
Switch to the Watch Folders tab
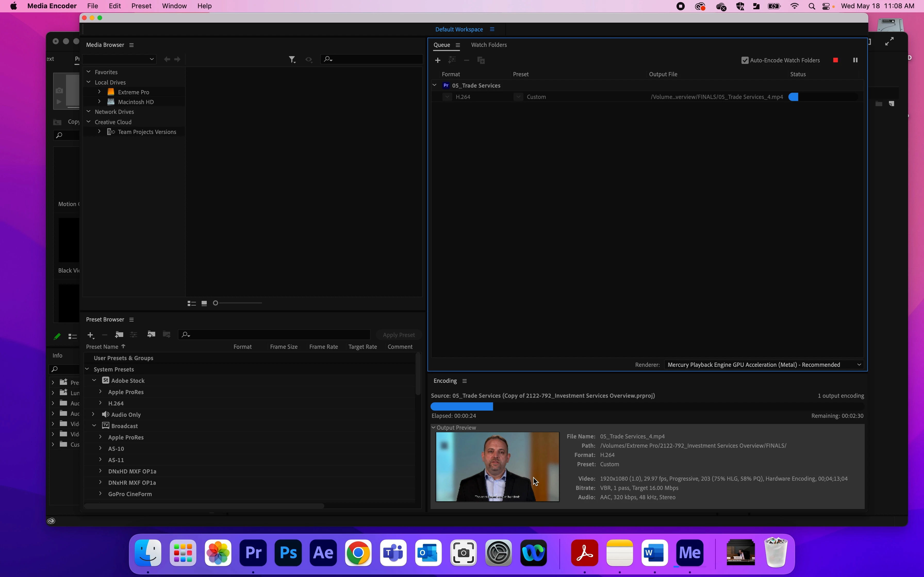pos(489,45)
